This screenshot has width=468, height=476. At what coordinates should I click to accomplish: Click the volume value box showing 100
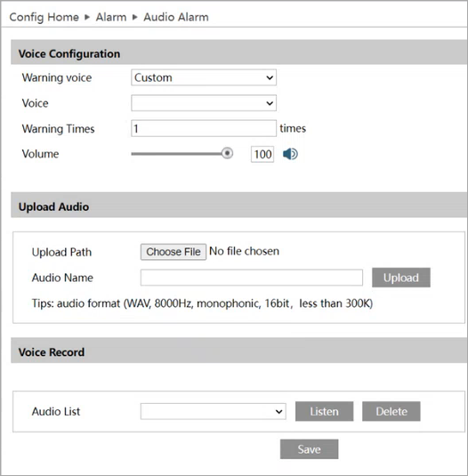point(262,154)
